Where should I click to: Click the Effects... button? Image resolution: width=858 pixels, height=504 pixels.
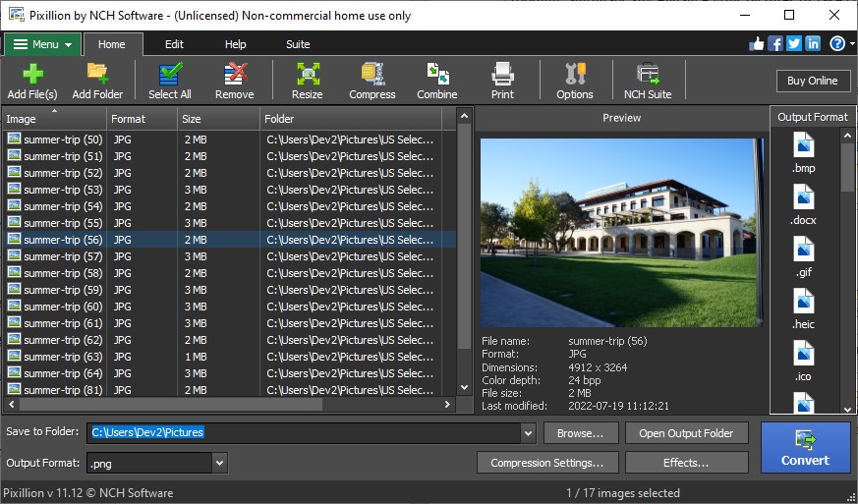(x=686, y=463)
